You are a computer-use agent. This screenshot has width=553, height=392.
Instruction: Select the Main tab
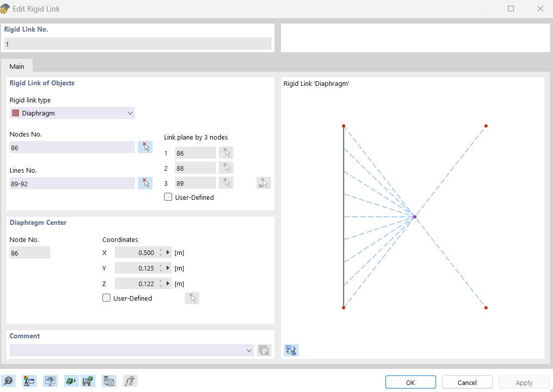17,66
